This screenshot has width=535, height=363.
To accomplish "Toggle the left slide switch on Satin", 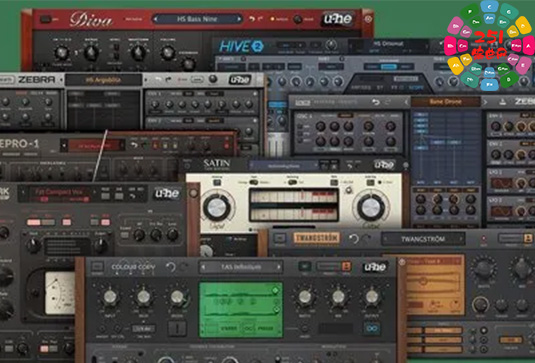I will (x=253, y=183).
